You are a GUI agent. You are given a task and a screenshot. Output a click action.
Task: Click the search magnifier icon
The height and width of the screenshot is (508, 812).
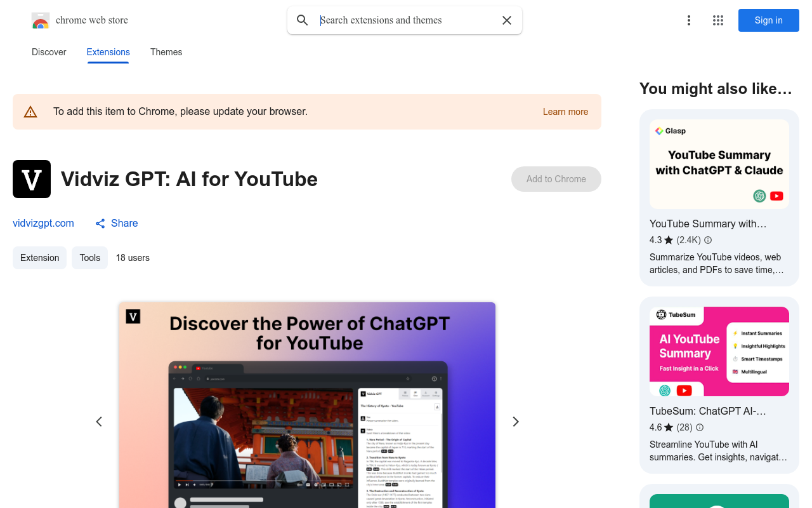(x=303, y=20)
